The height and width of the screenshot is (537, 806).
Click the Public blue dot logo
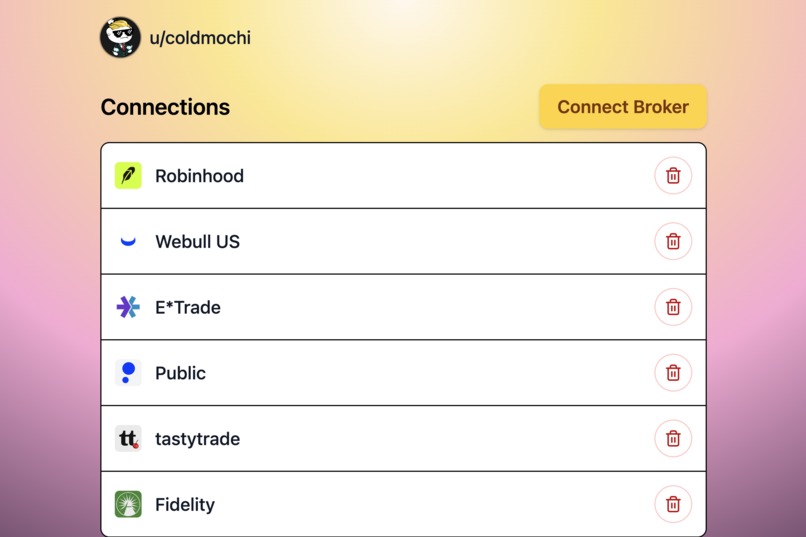click(x=128, y=373)
